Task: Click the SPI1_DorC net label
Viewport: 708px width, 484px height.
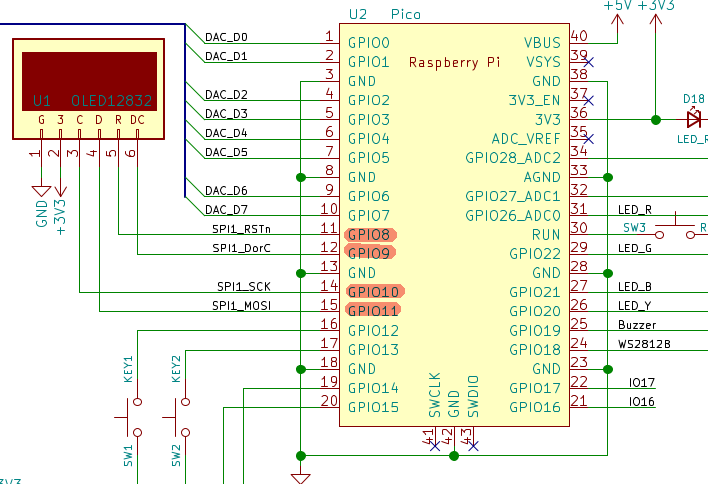Action: [242, 248]
